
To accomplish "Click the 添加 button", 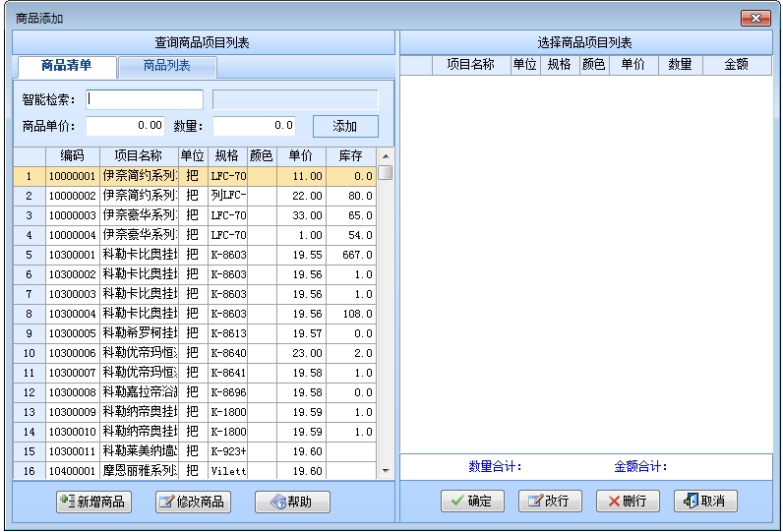I will pos(345,126).
